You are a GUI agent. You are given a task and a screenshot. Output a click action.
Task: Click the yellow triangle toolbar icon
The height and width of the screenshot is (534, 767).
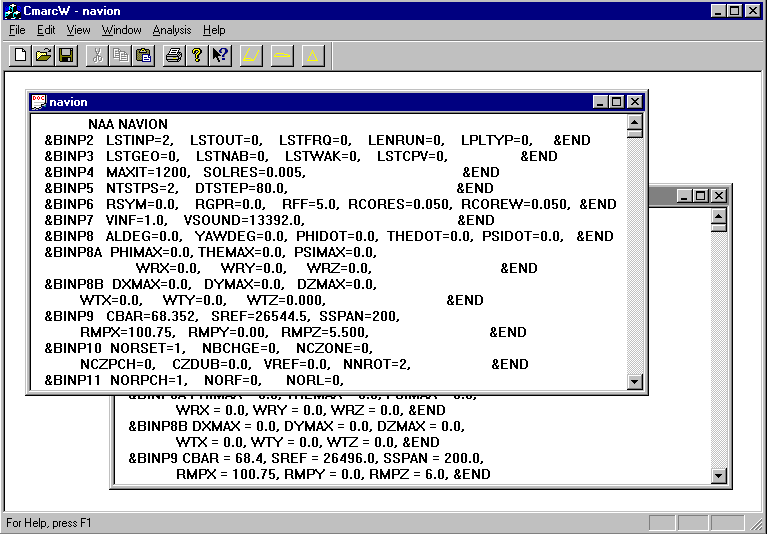(313, 55)
